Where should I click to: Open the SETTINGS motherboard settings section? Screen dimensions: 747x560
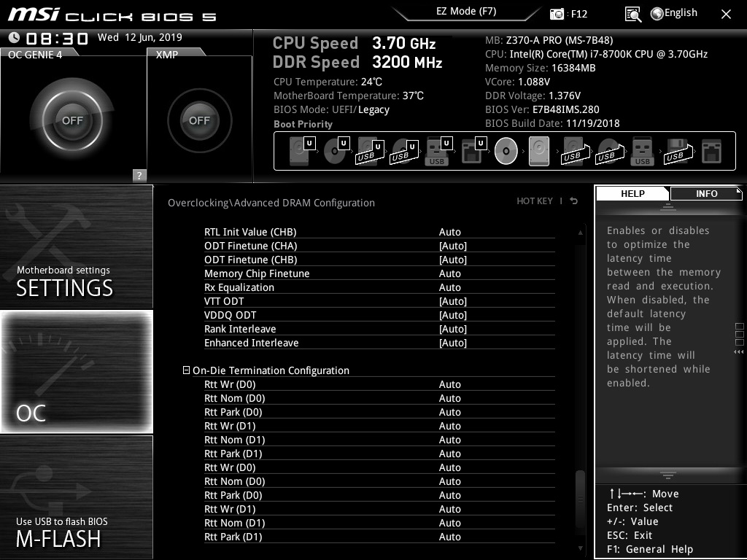(x=76, y=246)
